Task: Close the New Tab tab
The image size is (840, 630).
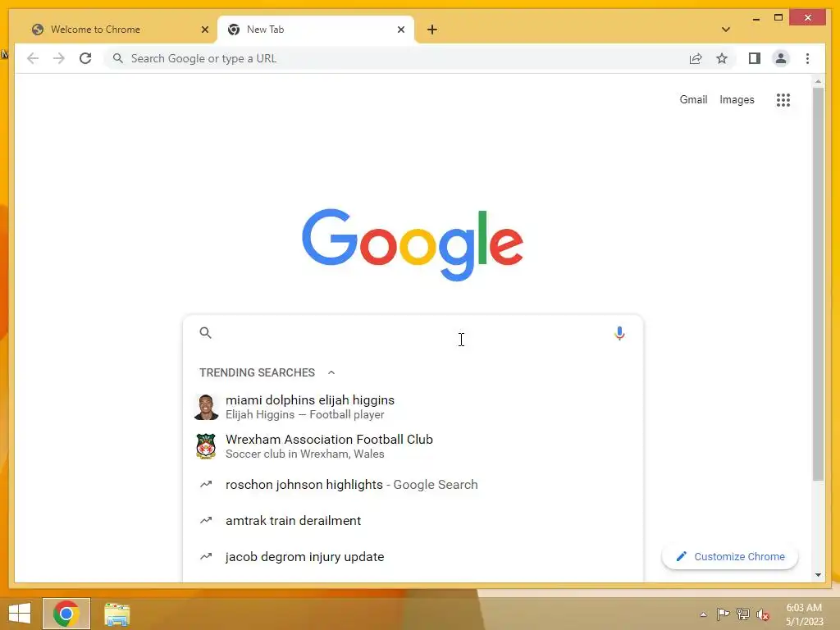Action: click(x=400, y=30)
